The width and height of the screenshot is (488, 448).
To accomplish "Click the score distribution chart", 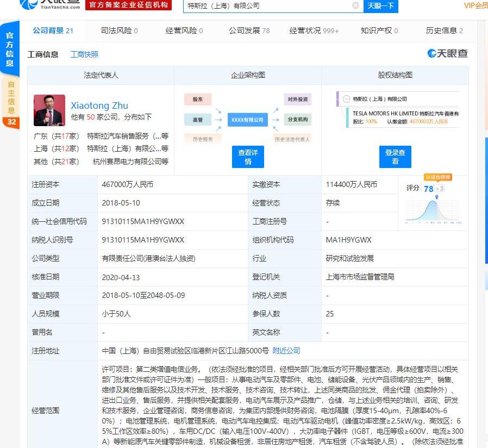I will (x=434, y=211).
